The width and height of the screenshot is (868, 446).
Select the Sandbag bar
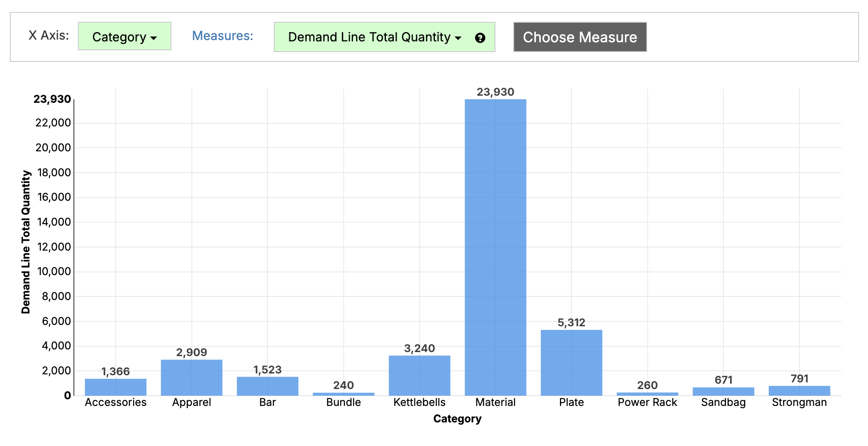[723, 391]
